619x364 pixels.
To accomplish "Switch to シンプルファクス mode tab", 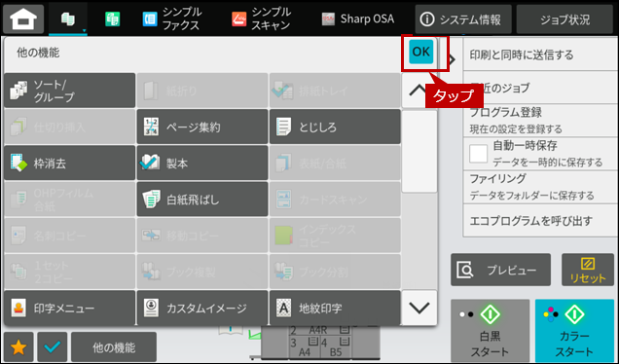I will click(x=172, y=18).
